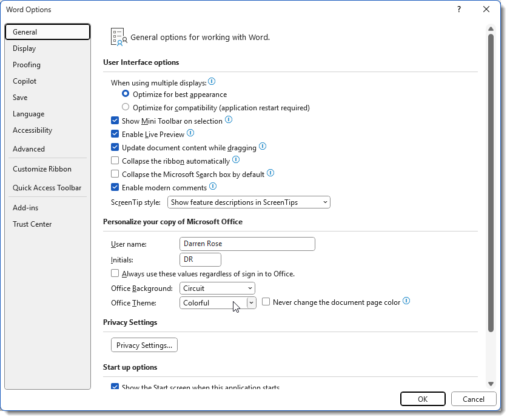The height and width of the screenshot is (420, 510).
Task: Open the ScreenTip style dropdown
Action: [249, 202]
